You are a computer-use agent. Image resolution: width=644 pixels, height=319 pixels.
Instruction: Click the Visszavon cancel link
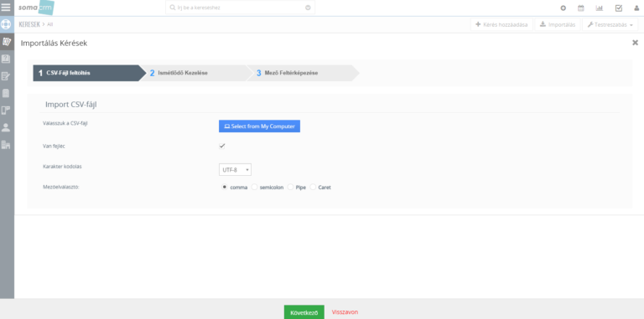pos(345,312)
